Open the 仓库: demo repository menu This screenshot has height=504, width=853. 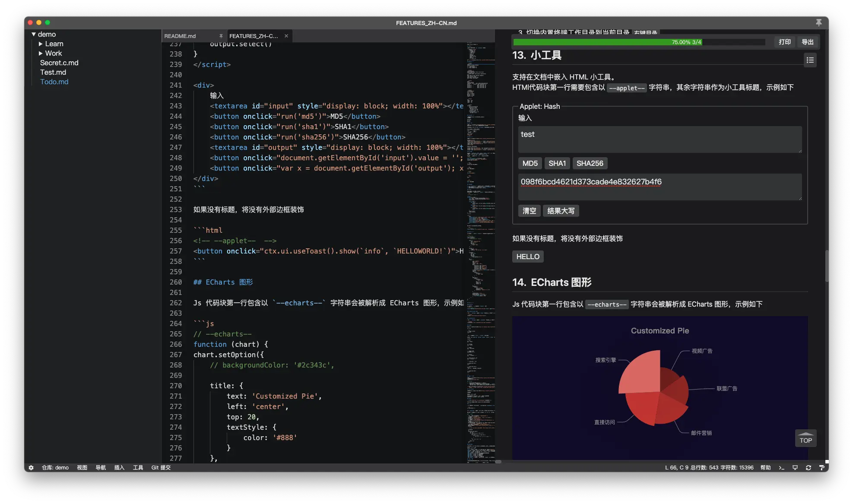coord(55,467)
